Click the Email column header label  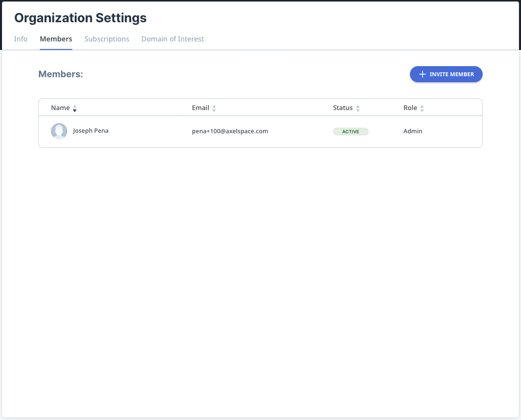[200, 108]
